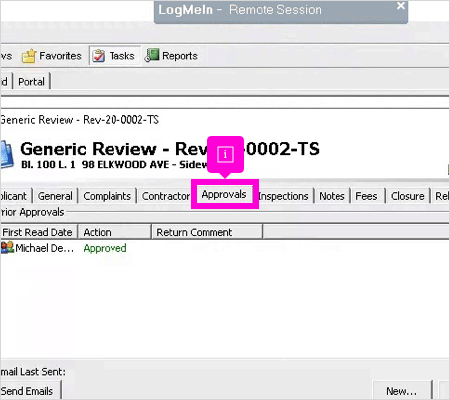Switch to the Approvals tab

[224, 194]
